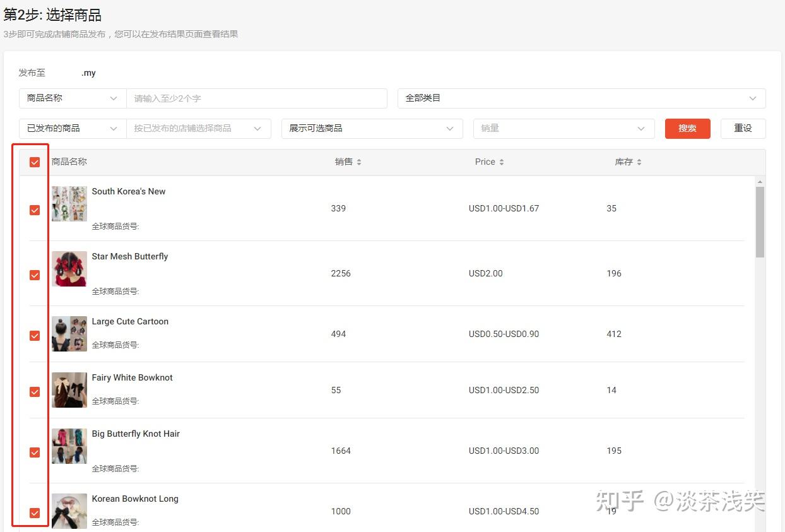Open the 商品名称 search-type dropdown

pos(73,98)
